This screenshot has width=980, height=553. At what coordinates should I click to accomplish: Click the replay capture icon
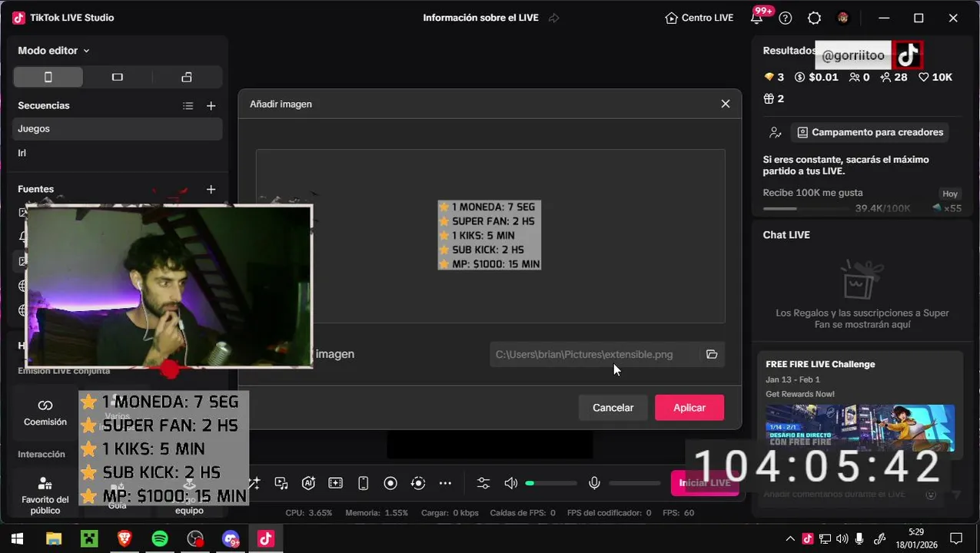coord(418,483)
